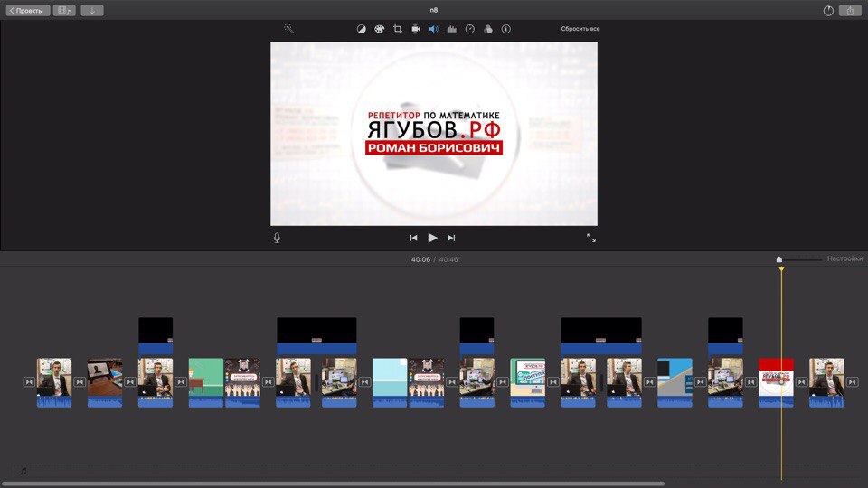Viewport: 868px width, 488px height.
Task: Select transition just before the red logo clip
Action: pyautogui.click(x=750, y=382)
